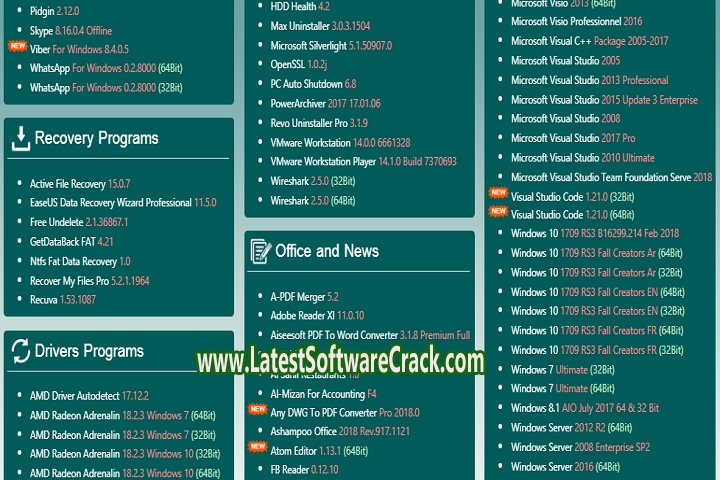
Task: Open the Windows Server 2016 (64Bit) link
Action: coord(565,466)
